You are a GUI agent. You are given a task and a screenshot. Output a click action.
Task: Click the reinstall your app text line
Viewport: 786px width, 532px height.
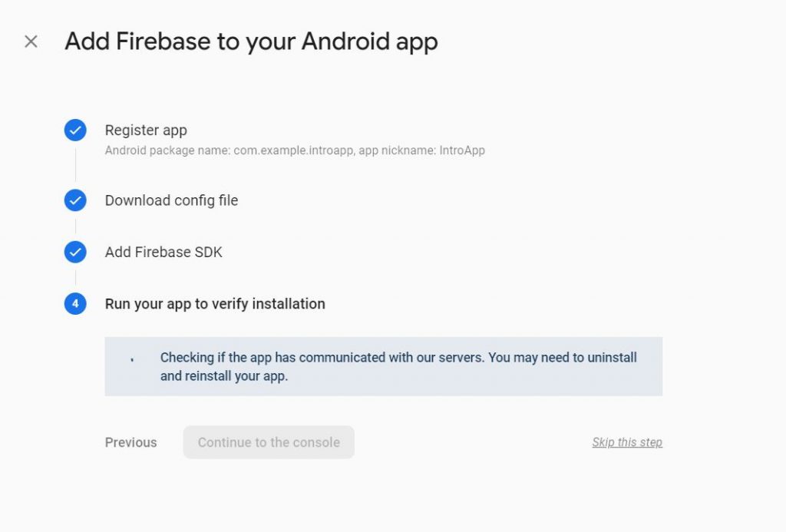click(x=224, y=376)
